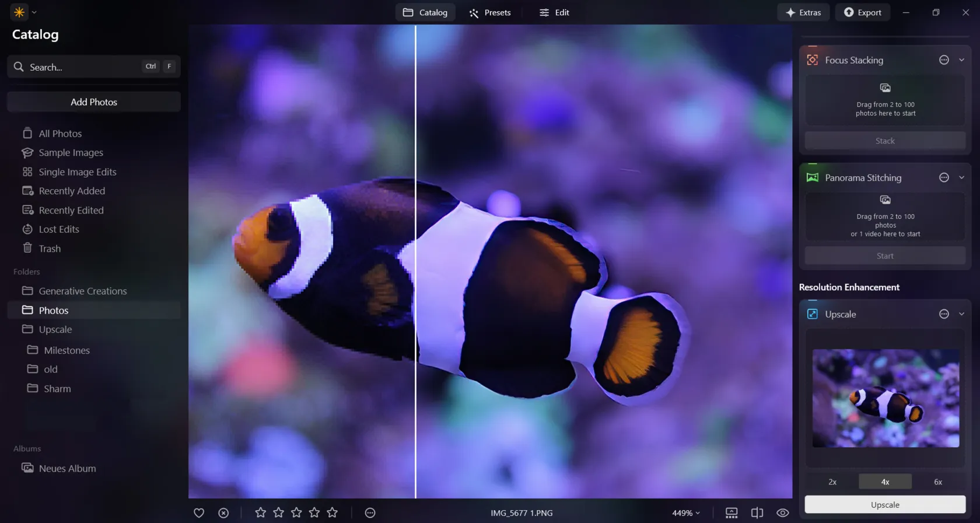Select the 2x upscale factor

(832, 482)
